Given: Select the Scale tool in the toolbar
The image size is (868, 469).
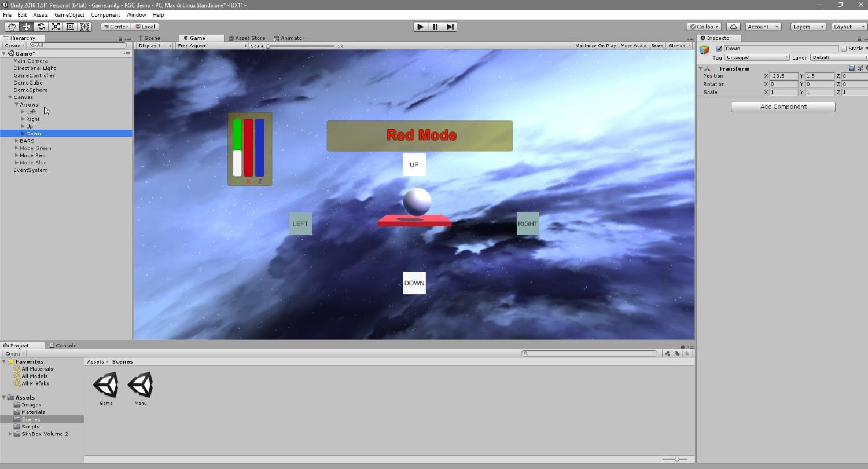Looking at the screenshot, I should click(x=56, y=27).
